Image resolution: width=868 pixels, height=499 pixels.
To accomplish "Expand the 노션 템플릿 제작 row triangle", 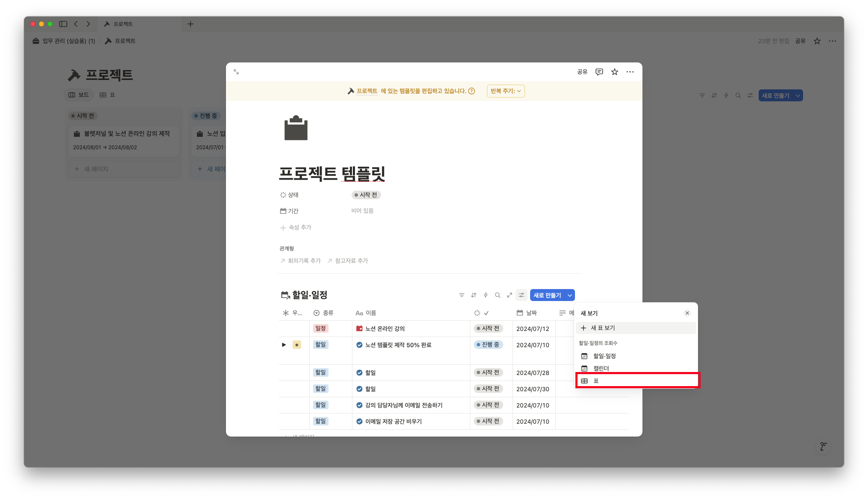I will pos(284,345).
